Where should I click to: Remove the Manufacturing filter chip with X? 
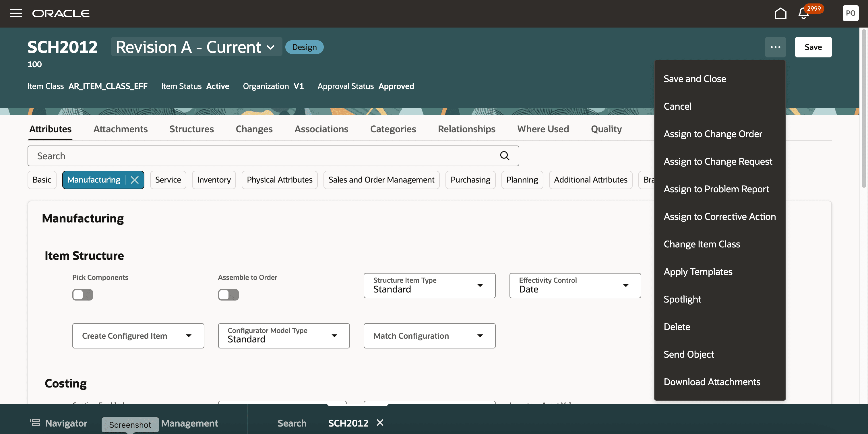pos(135,180)
